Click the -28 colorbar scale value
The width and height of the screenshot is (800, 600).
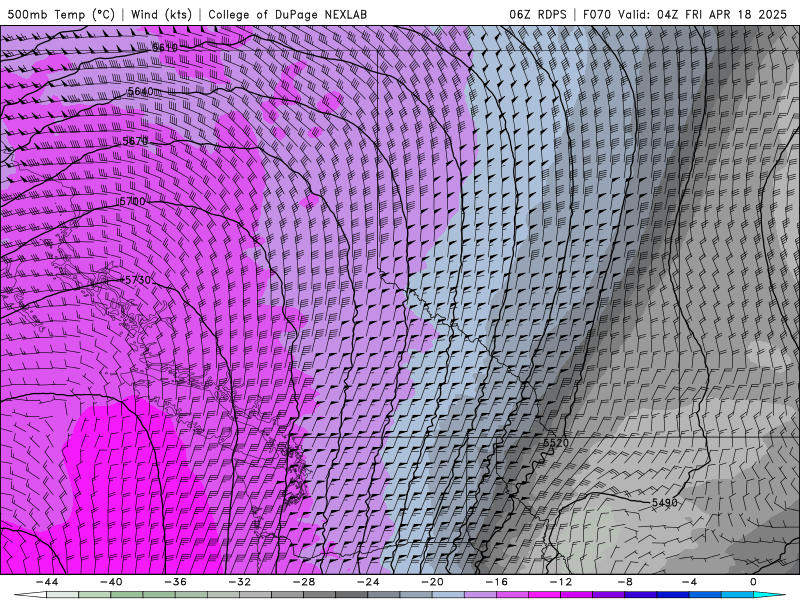point(304,582)
